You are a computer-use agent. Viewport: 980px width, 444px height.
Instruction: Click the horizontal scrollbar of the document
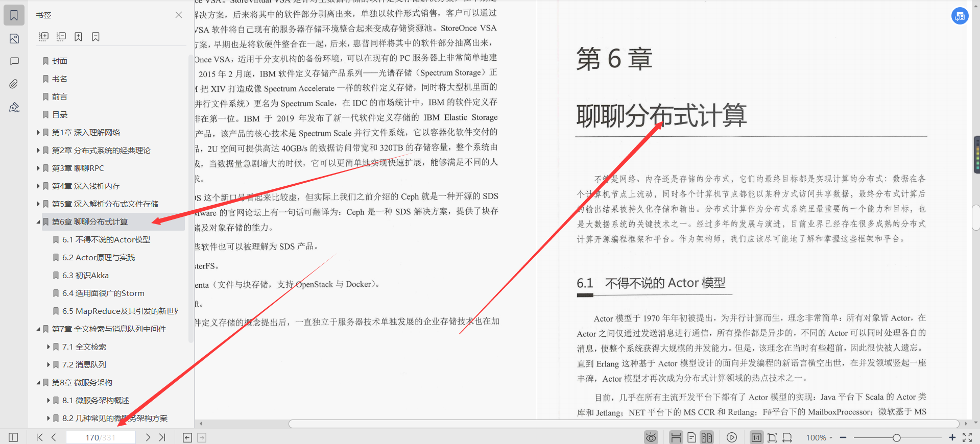(x=624, y=424)
